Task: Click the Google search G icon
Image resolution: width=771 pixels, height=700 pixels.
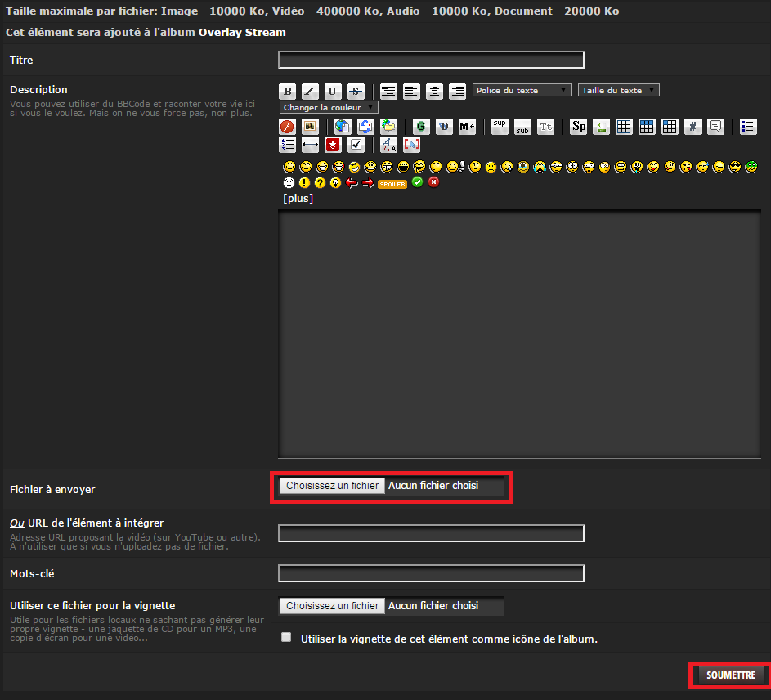Action: coord(421,127)
